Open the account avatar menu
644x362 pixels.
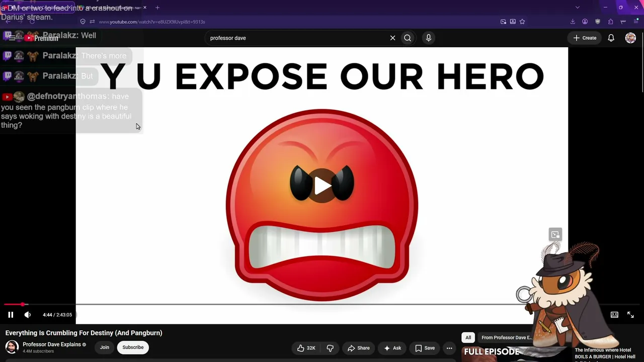(630, 38)
